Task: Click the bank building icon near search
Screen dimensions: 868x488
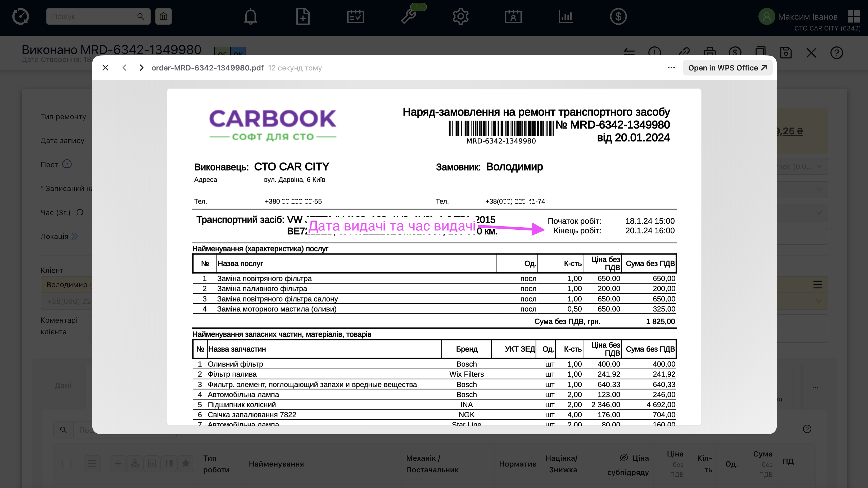Action: click(164, 16)
